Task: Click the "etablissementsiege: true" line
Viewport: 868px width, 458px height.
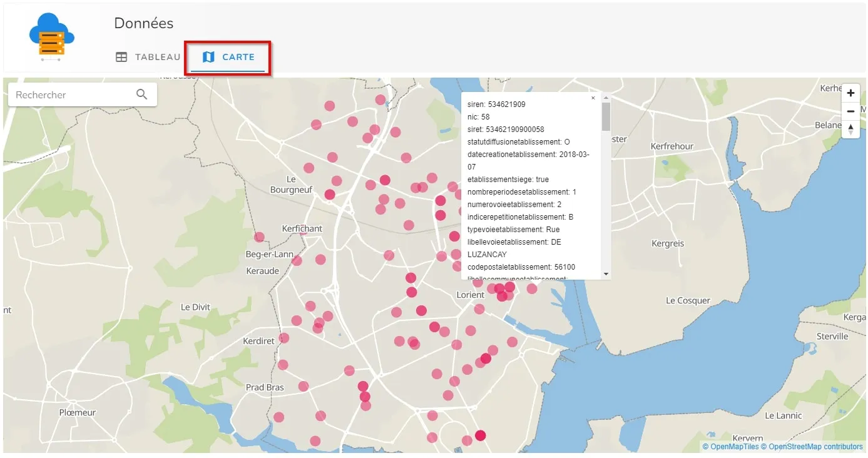Action: click(508, 180)
